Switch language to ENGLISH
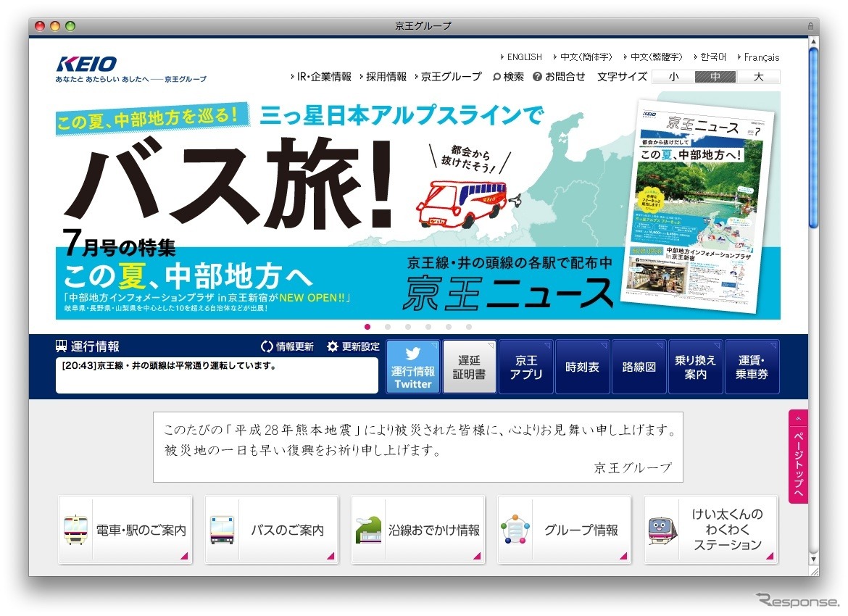The height and width of the screenshot is (616, 848). click(x=523, y=57)
